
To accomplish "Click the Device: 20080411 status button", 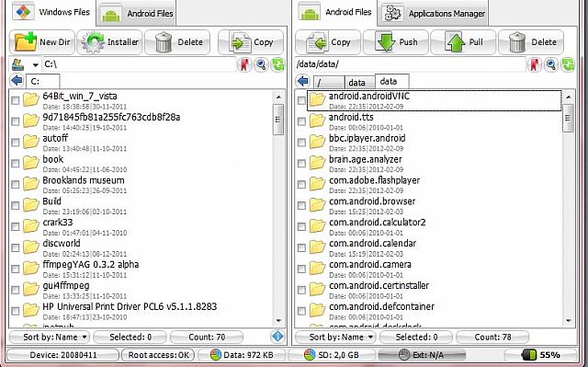I will click(x=63, y=355).
